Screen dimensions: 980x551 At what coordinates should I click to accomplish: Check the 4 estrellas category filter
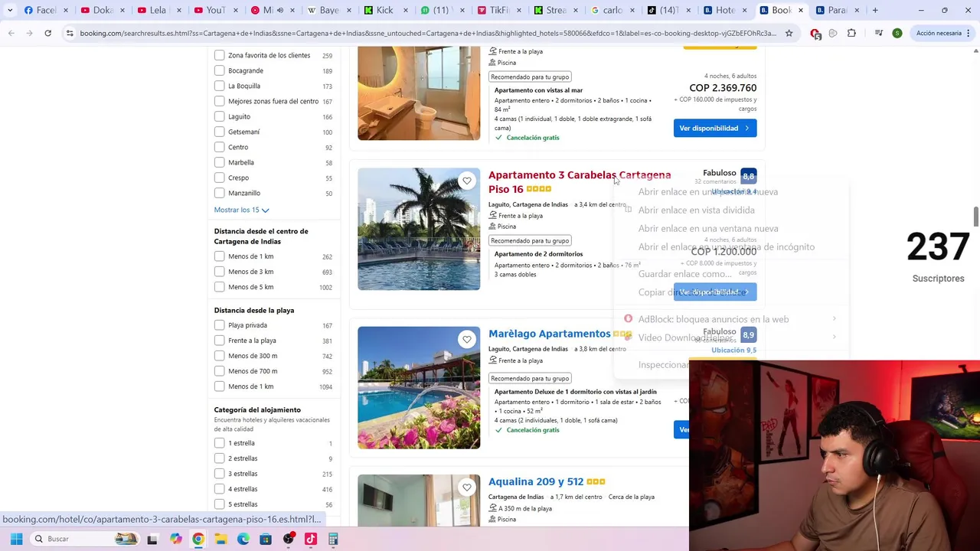(220, 489)
